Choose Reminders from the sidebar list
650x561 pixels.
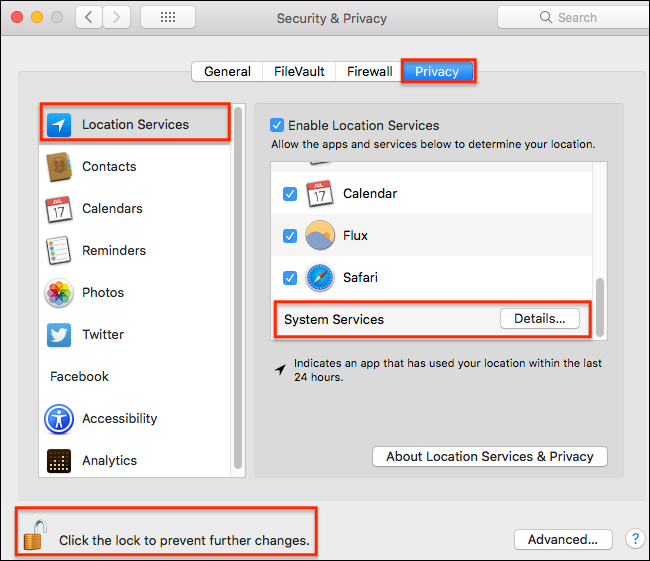tap(113, 251)
